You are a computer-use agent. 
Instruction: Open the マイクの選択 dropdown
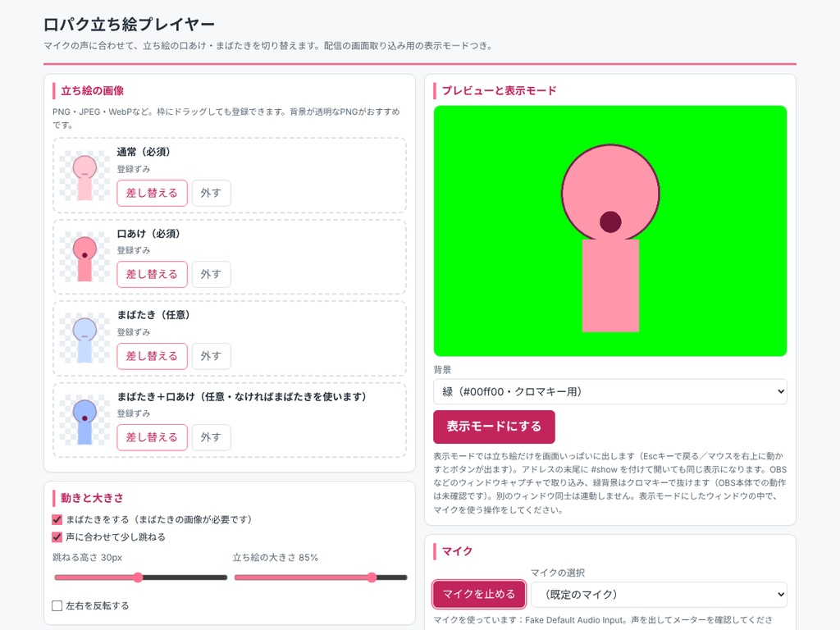(659, 595)
